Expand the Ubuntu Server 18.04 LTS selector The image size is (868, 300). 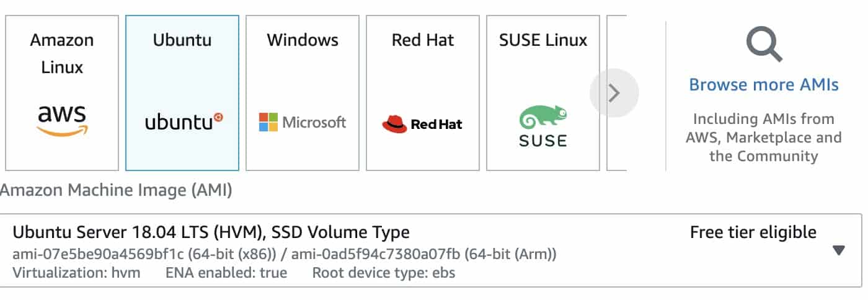[211, 233]
